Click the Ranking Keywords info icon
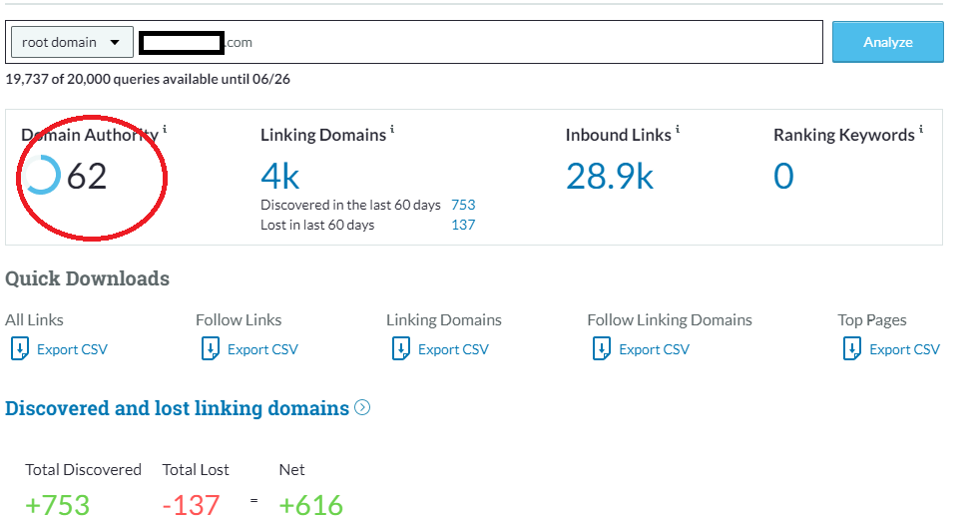The height and width of the screenshot is (525, 980). (920, 130)
